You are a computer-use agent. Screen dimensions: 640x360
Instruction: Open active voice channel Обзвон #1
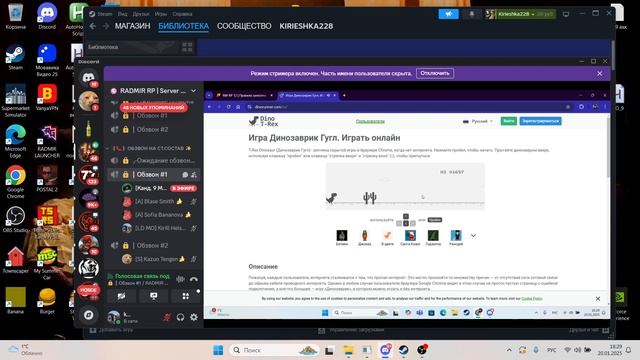[x=154, y=174]
